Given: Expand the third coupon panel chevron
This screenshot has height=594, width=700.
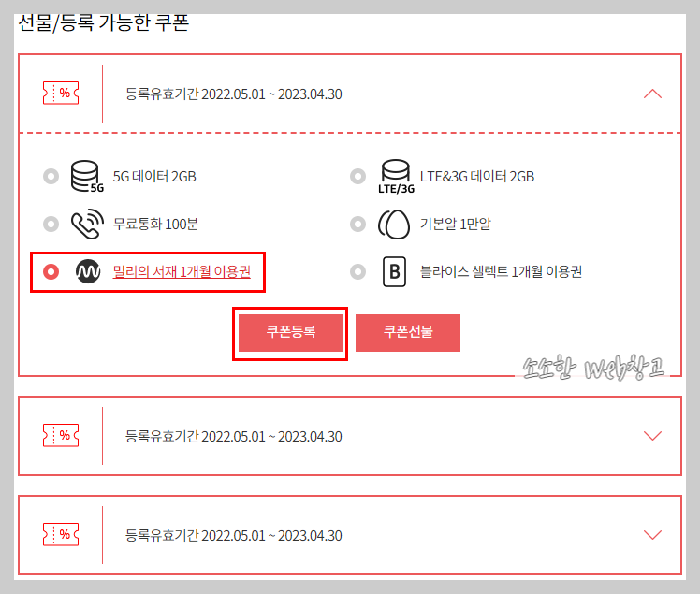Looking at the screenshot, I should point(652,535).
